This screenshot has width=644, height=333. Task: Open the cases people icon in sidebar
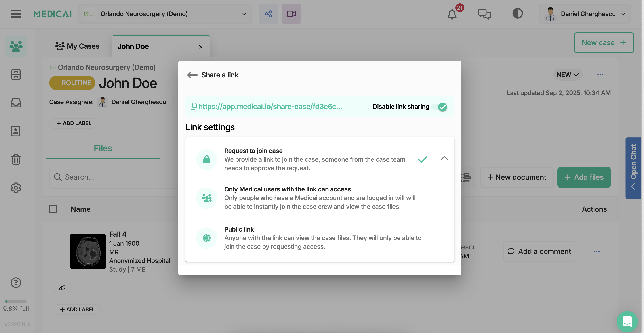[16, 46]
